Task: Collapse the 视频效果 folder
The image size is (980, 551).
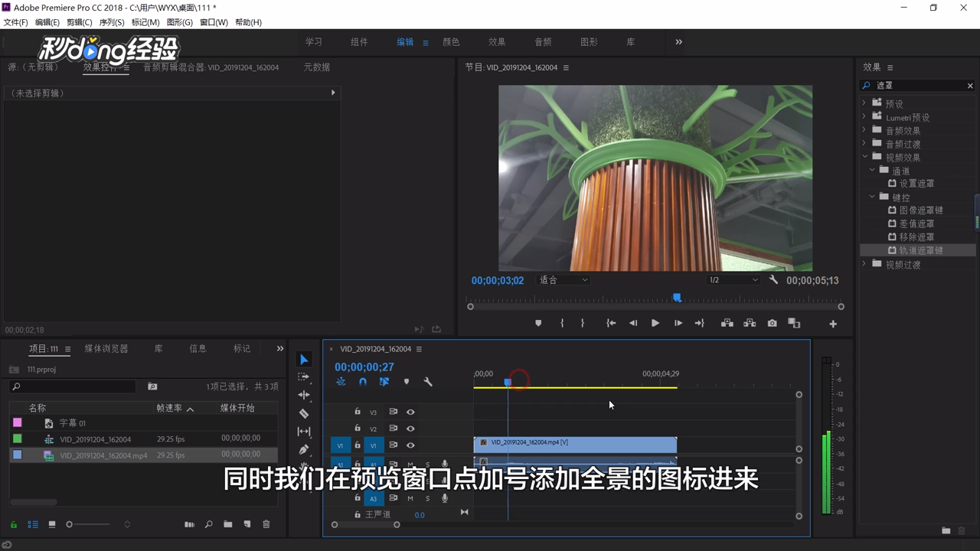Action: tap(864, 157)
